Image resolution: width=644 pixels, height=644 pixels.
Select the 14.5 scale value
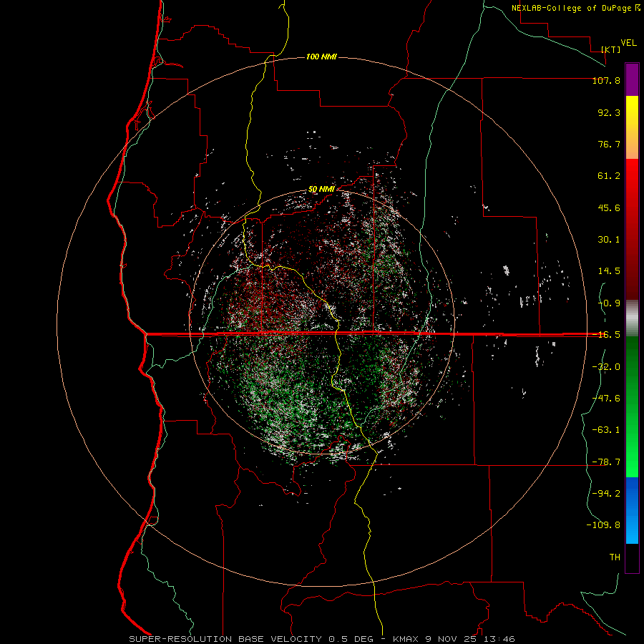(x=609, y=271)
